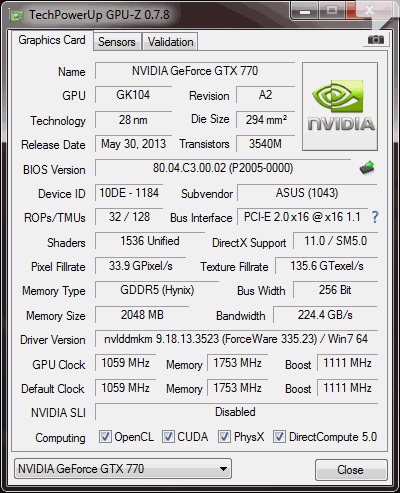Click the GPU-Z title bar app icon

(15, 15)
